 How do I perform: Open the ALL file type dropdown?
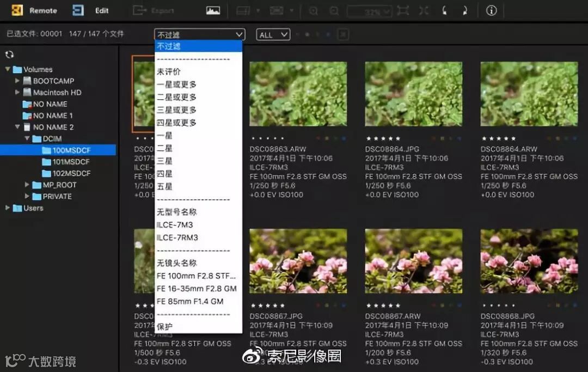[x=273, y=35]
